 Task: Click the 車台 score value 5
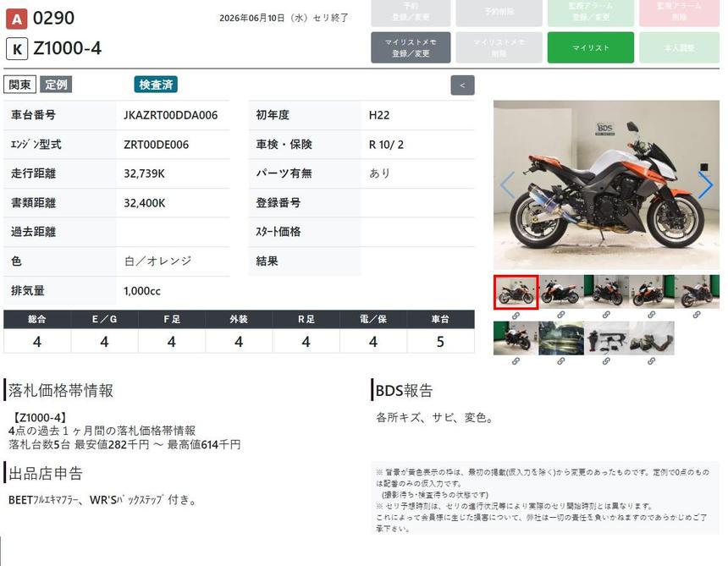[440, 342]
